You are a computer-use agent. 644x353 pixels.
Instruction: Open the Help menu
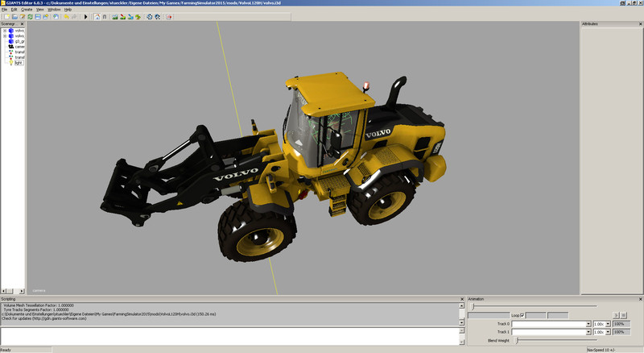68,9
